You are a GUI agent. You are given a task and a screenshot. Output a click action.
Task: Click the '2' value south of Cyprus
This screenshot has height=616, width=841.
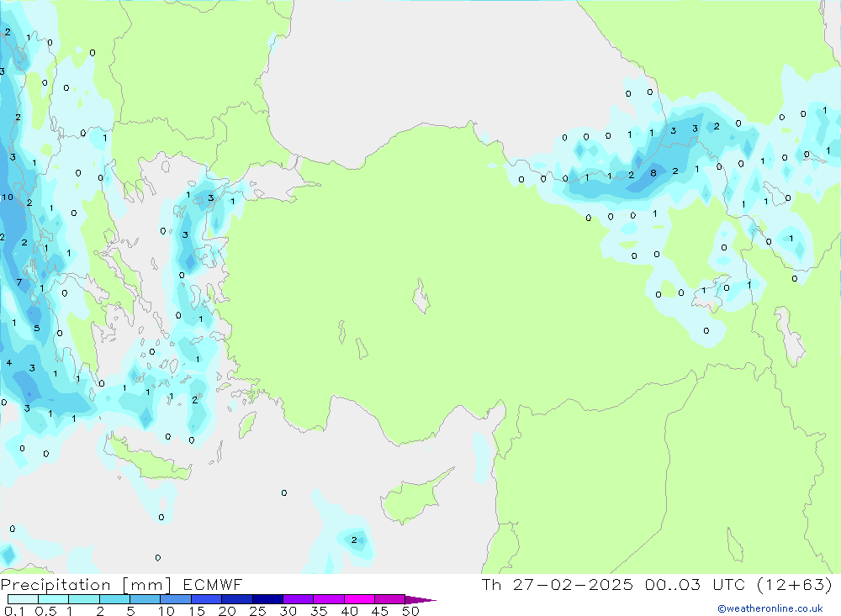pos(354,540)
